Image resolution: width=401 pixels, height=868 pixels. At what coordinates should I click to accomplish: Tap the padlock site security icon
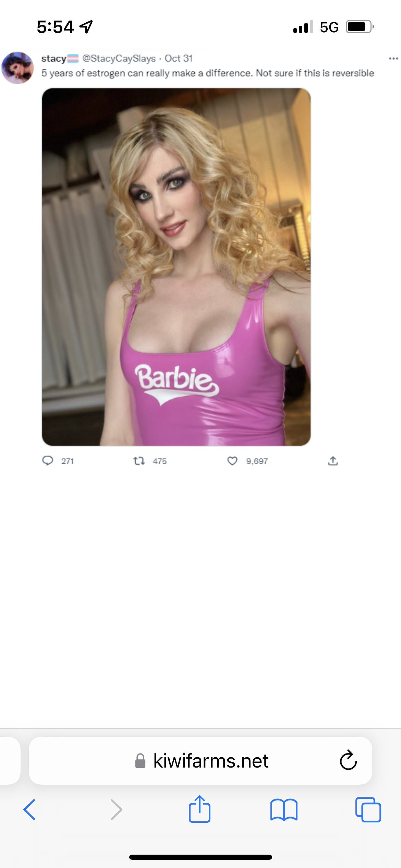click(140, 761)
